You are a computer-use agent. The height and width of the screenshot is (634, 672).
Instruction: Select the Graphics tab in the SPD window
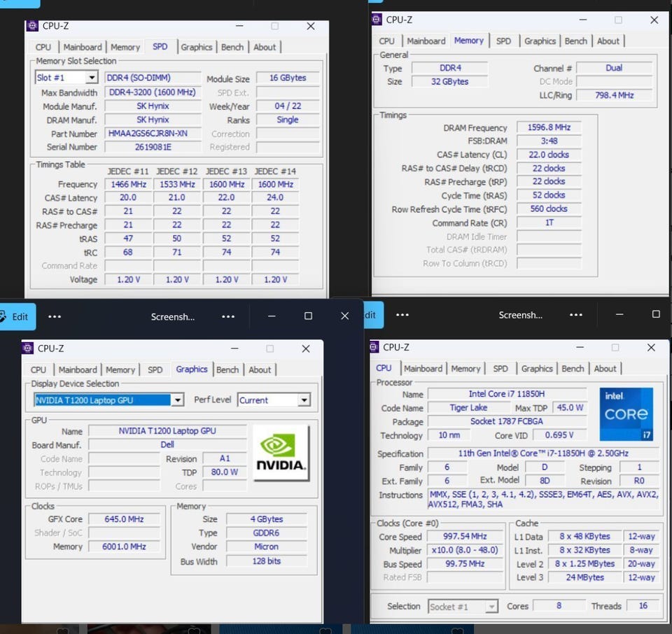196,47
